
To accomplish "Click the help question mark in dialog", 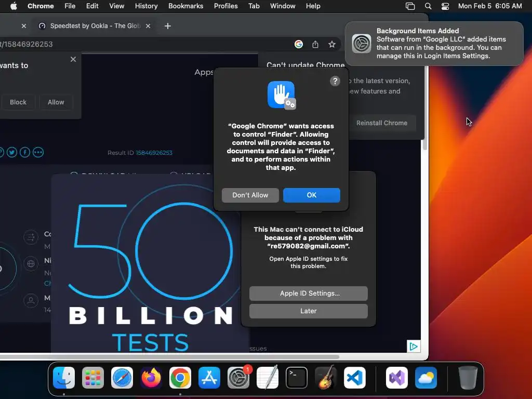I will coord(335,81).
